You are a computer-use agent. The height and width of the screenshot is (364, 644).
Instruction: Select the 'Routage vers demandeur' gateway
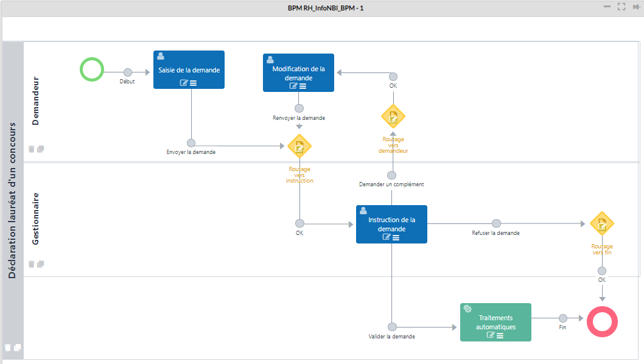[393, 116]
